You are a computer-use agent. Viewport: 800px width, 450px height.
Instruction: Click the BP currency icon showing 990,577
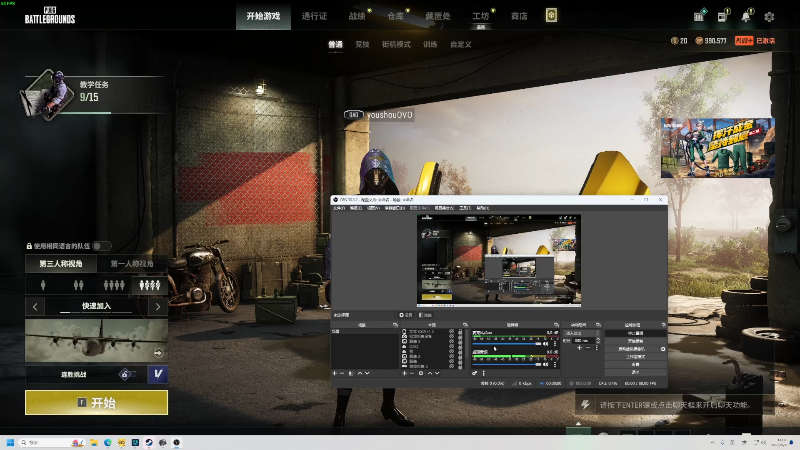[699, 41]
